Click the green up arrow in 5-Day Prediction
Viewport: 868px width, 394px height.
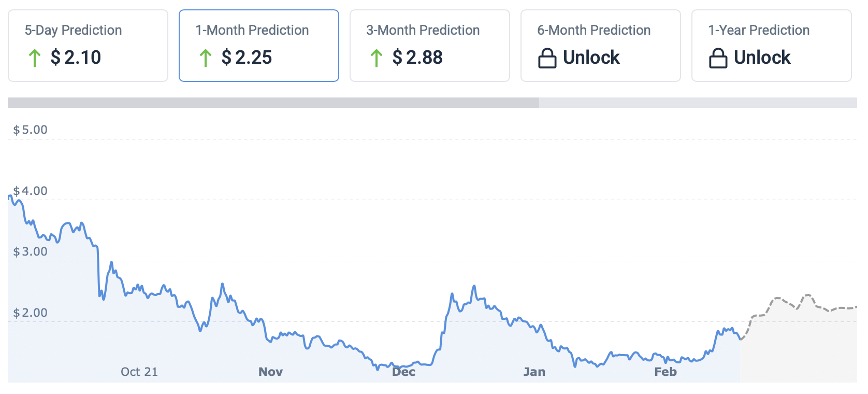pyautogui.click(x=35, y=58)
